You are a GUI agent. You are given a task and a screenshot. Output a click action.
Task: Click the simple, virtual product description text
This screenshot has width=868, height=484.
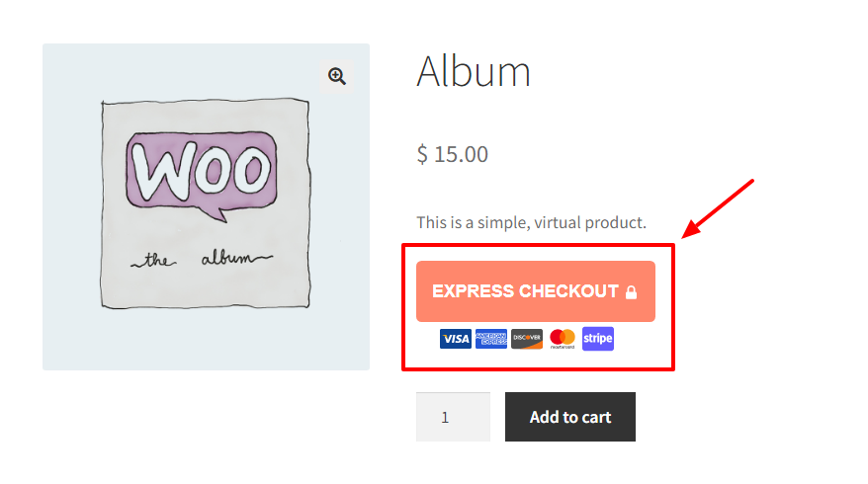[x=531, y=222]
